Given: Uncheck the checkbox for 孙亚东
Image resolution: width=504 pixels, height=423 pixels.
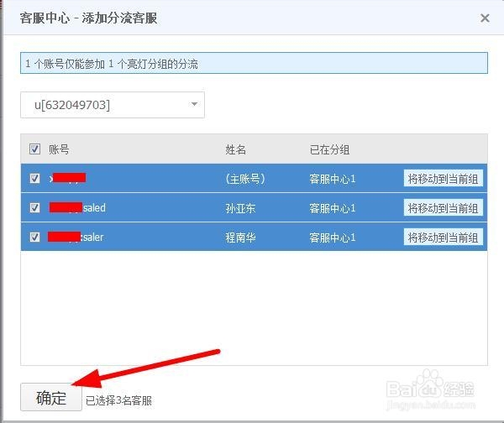Looking at the screenshot, I should (x=34, y=207).
